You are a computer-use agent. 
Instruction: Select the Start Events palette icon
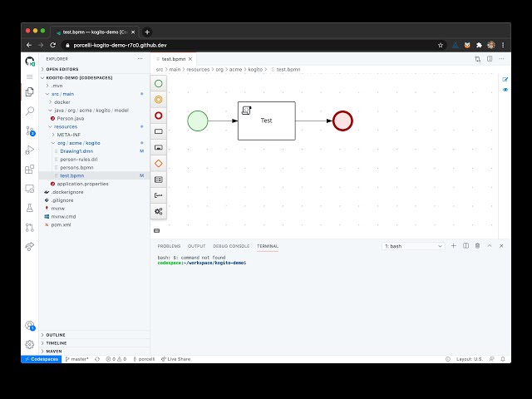pos(159,83)
